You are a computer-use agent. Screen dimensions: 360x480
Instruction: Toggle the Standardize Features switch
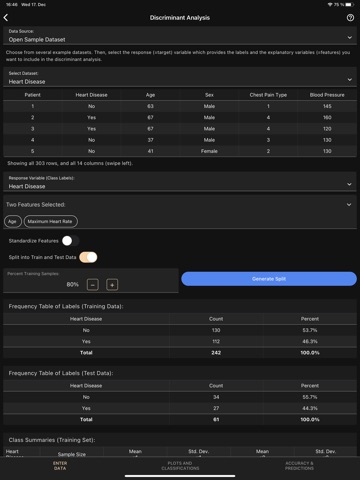point(70,241)
